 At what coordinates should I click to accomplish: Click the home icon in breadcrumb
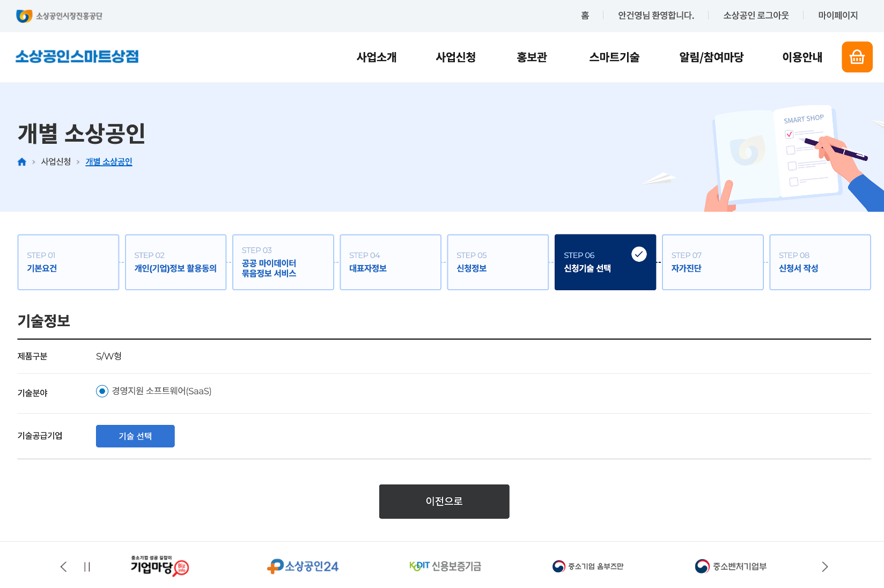click(x=22, y=162)
